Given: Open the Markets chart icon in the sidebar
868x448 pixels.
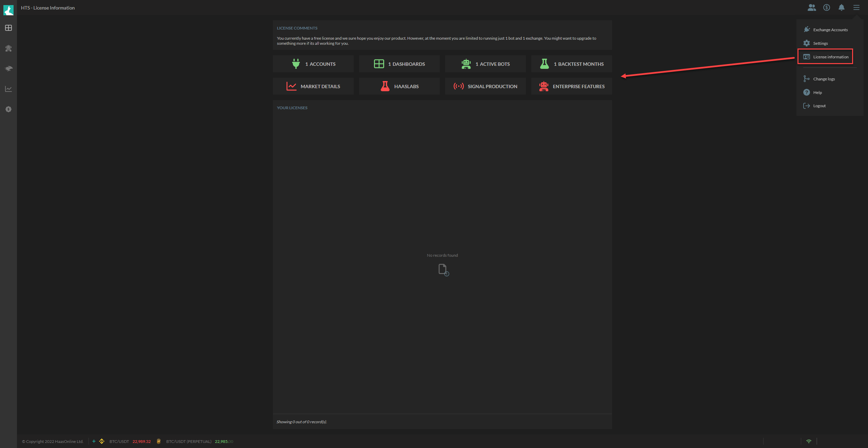Looking at the screenshot, I should 8,89.
